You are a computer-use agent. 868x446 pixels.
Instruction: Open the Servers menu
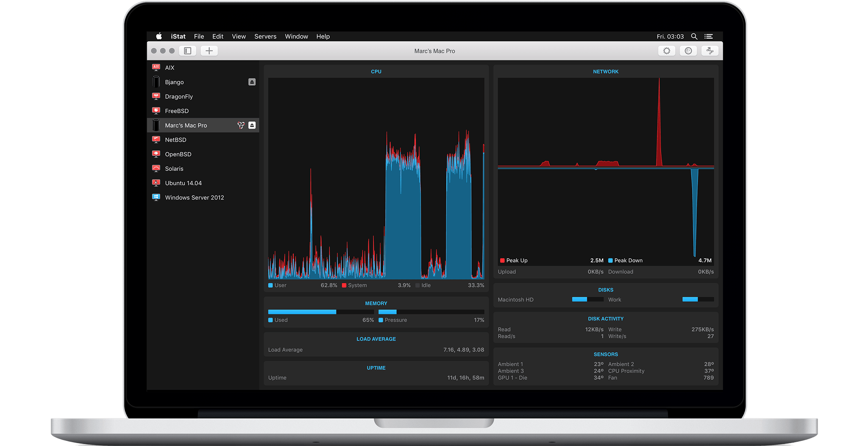[265, 36]
